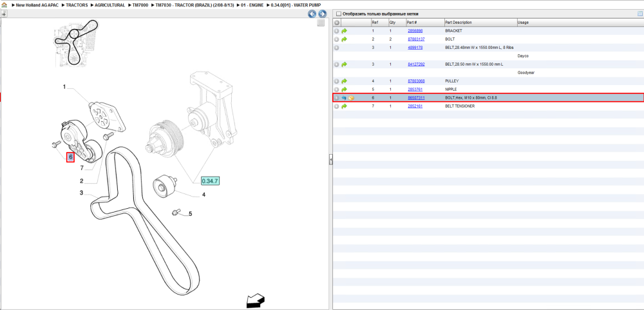Image resolution: width=644 pixels, height=310 pixels.
Task: Open part number 4899178 link
Action: coord(415,48)
